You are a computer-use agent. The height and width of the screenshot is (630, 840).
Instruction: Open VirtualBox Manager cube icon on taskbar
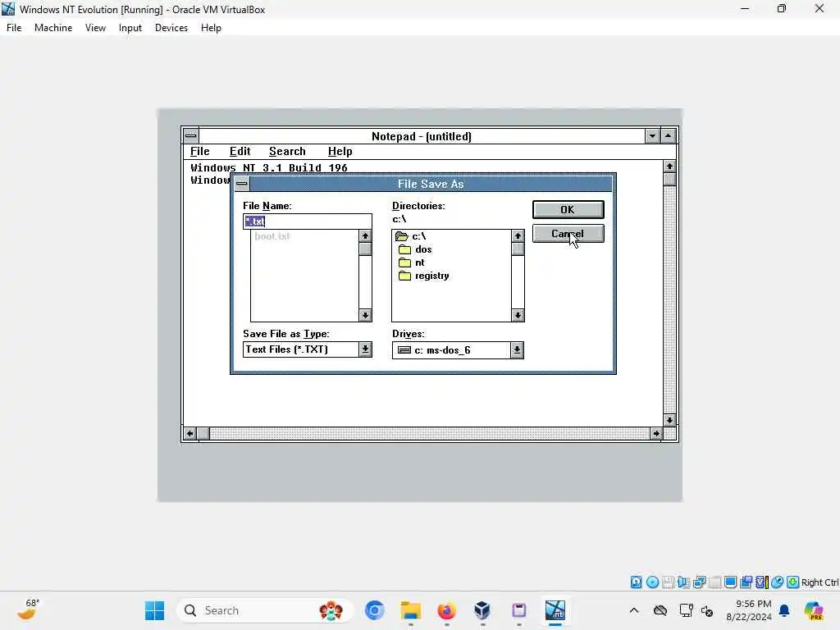pyautogui.click(x=482, y=610)
